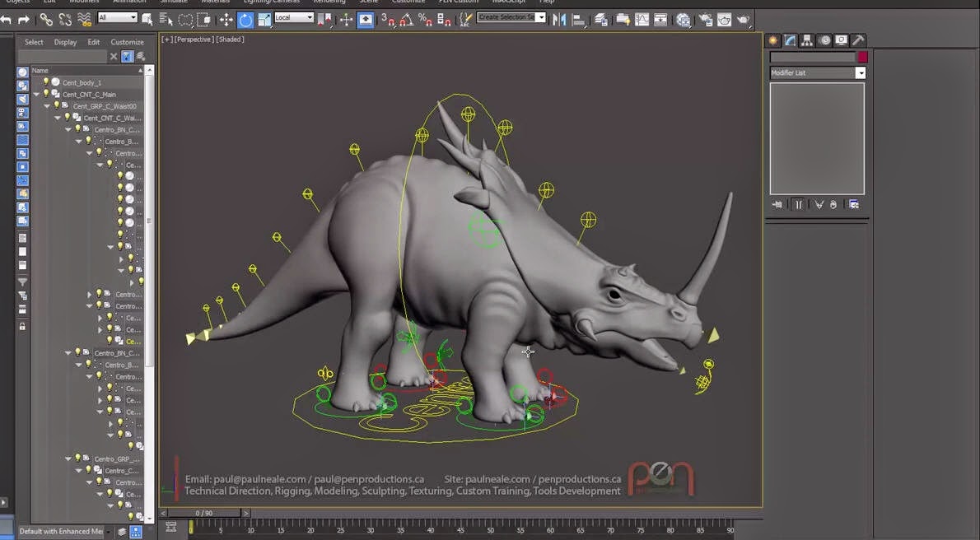Toggle Window/Crossing selection mode
This screenshot has width=980, height=540.
point(203,20)
